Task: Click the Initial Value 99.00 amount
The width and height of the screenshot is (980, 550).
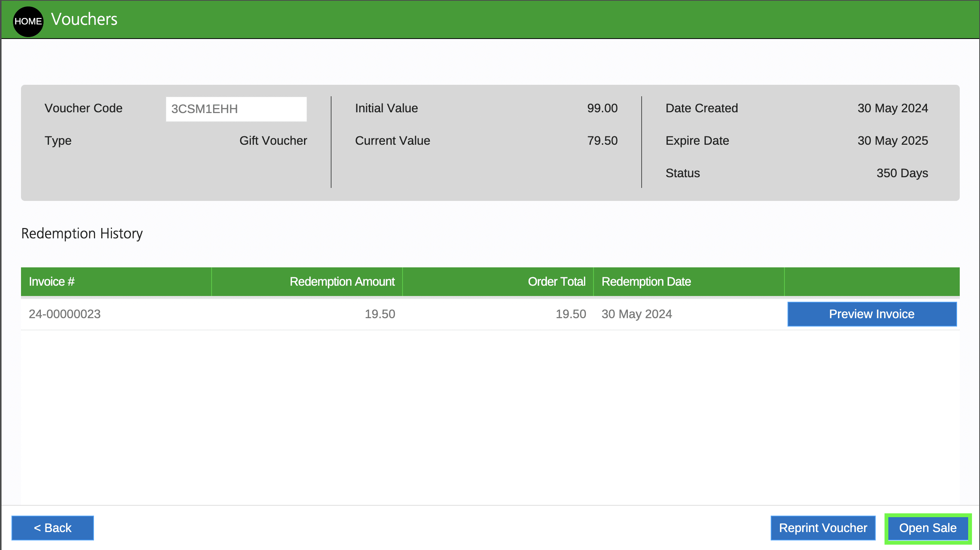Action: (x=603, y=108)
